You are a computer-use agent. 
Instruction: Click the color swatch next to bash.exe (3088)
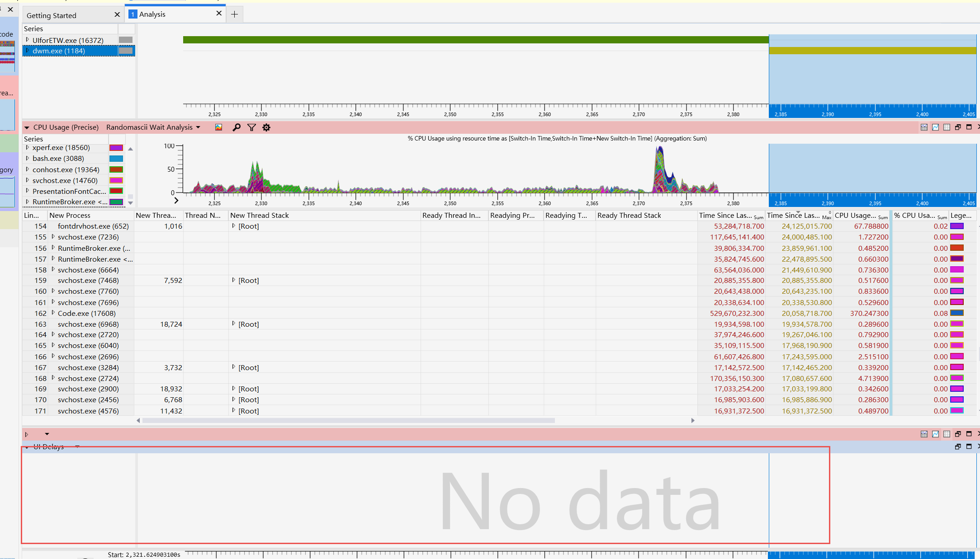click(x=116, y=158)
